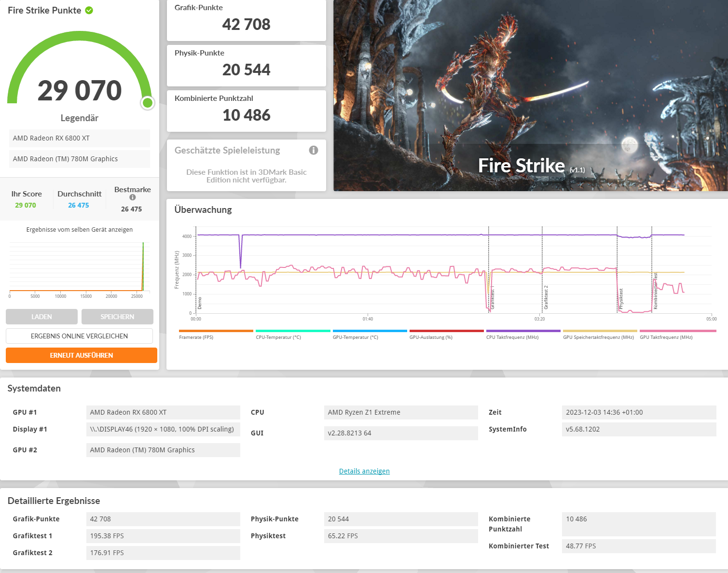Click the SystemInfo version v5.68.1202
Image resolution: width=728 pixels, height=573 pixels.
pyautogui.click(x=639, y=429)
